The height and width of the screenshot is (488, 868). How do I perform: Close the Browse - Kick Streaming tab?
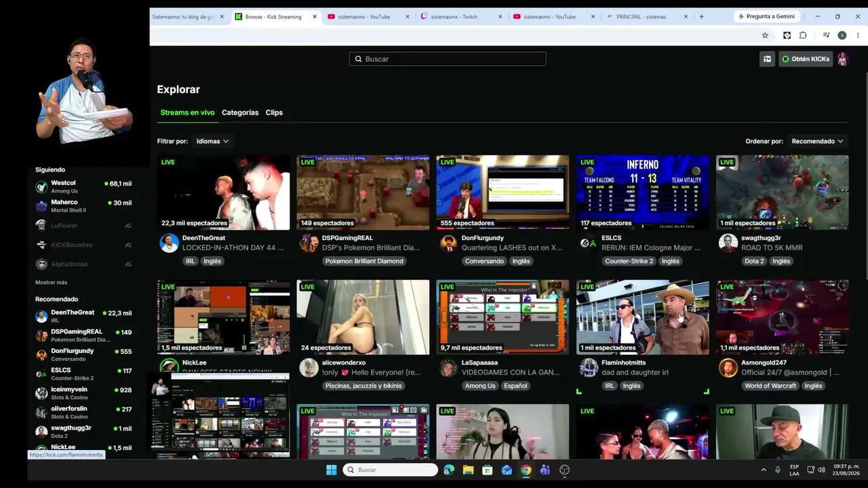[315, 16]
